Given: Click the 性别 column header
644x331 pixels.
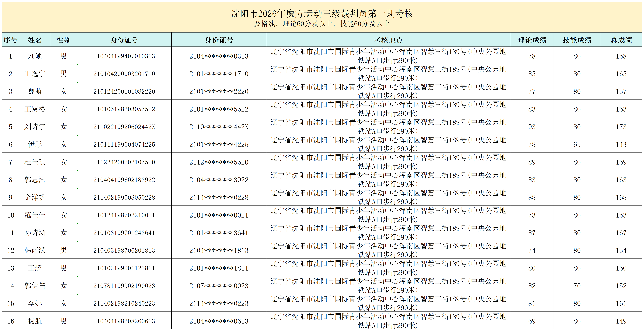Looking at the screenshot, I should [63, 40].
